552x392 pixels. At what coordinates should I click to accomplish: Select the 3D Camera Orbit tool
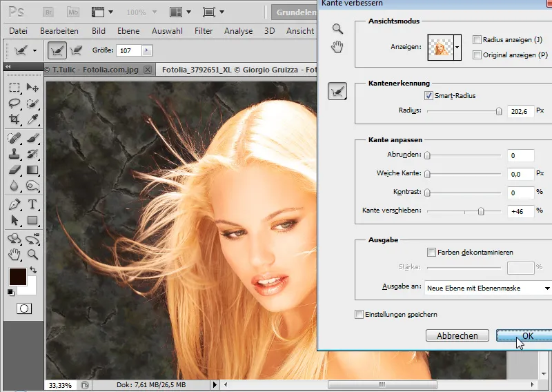coord(32,239)
